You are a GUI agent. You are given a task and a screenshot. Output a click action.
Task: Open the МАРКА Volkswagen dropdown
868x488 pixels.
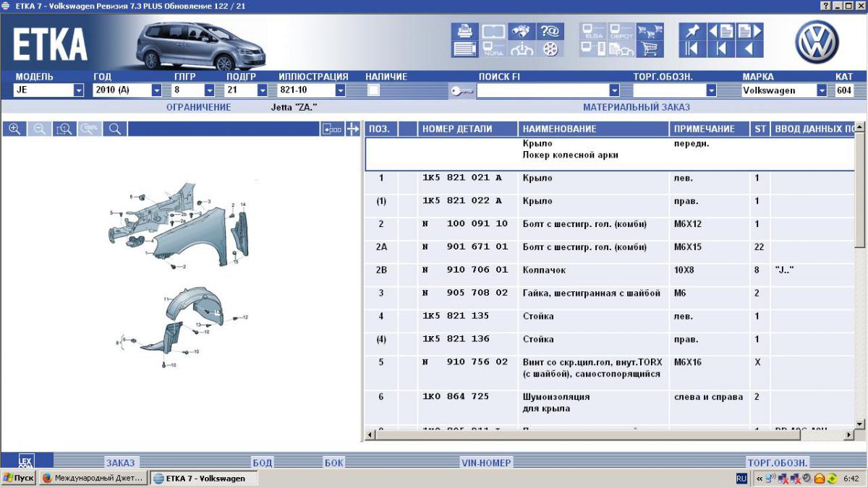pyautogui.click(x=822, y=90)
